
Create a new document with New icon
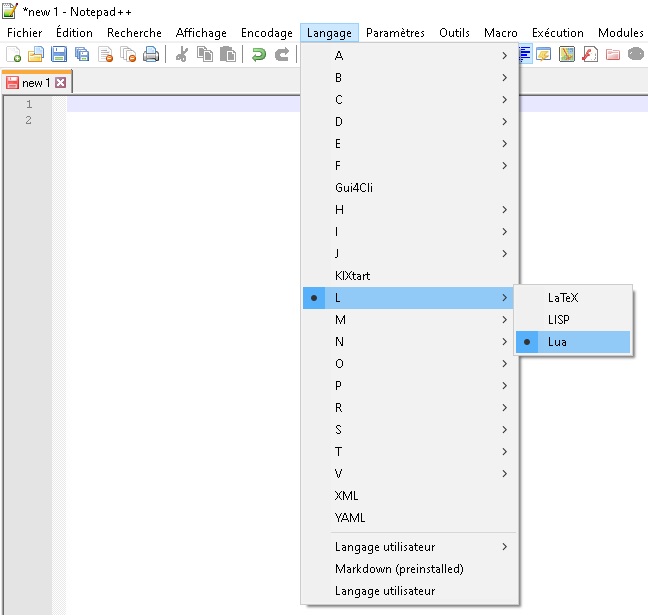coord(14,54)
